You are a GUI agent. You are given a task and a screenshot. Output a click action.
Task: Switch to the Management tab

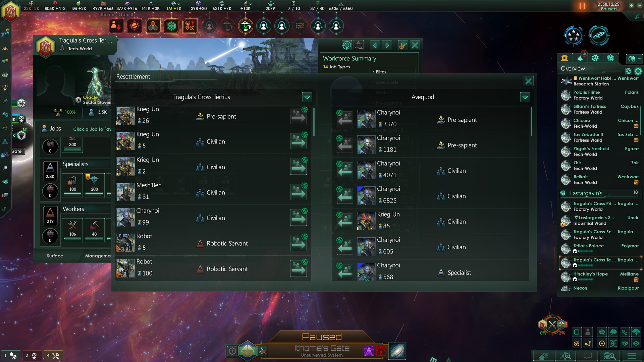[98, 256]
